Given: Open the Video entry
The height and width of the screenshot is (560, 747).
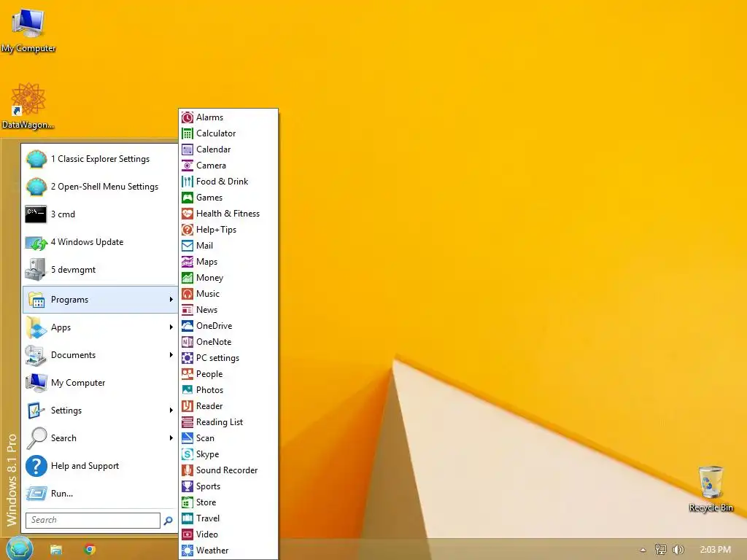Looking at the screenshot, I should [x=228, y=534].
